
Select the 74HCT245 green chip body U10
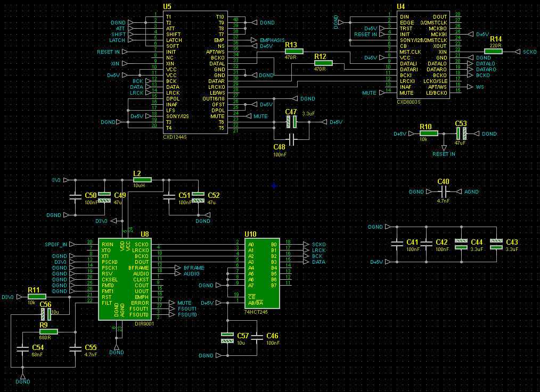[262, 273]
